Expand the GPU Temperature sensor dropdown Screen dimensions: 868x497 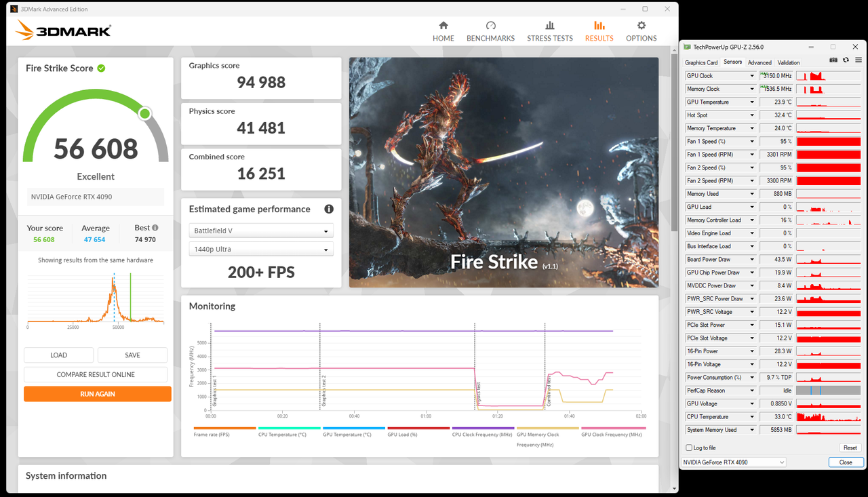click(x=751, y=102)
